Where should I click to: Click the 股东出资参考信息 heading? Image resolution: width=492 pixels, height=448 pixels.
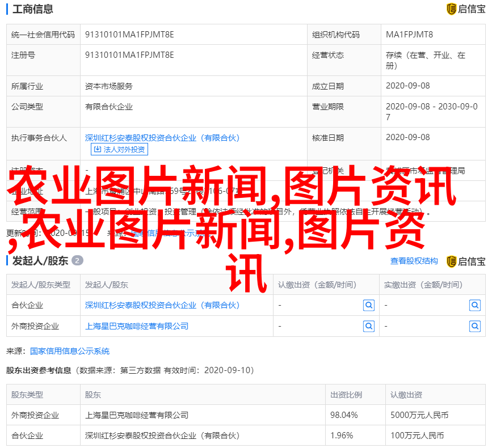click(x=39, y=370)
